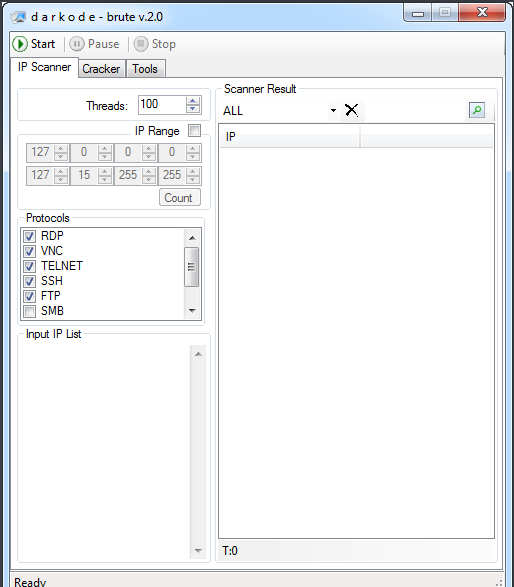This screenshot has height=587, width=514.
Task: Click the green magnifier search icon
Action: [477, 110]
